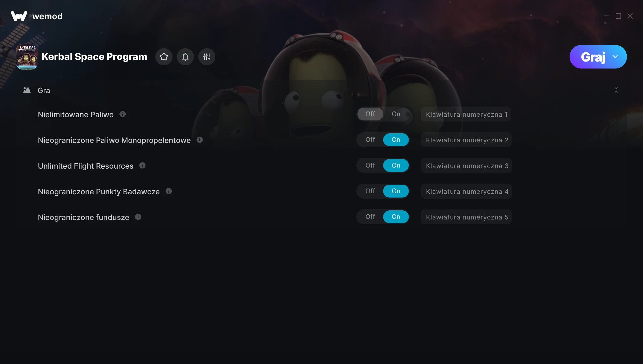Open notifications bell for Kerbal Space Program
The image size is (643, 364).
185,57
